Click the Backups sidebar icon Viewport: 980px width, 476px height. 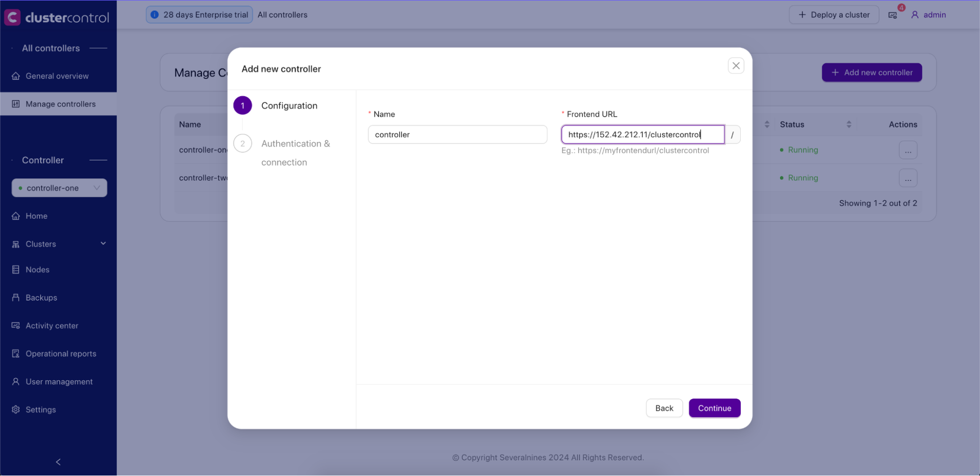pos(16,298)
